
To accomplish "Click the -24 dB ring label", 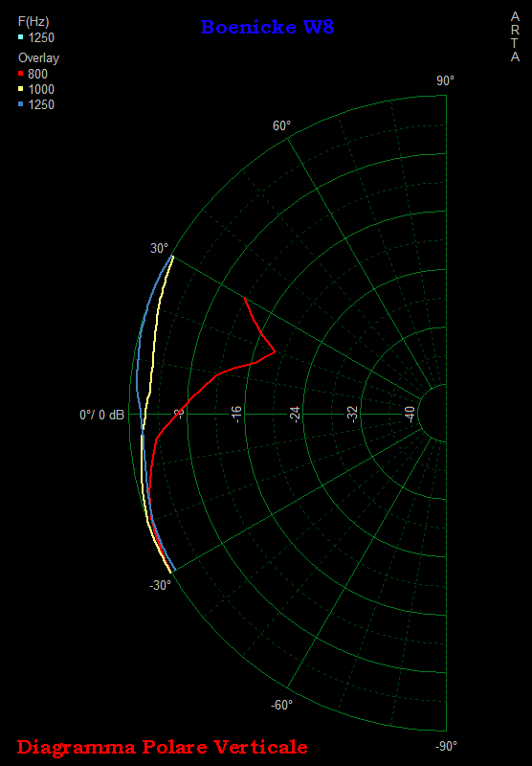I will [x=295, y=415].
